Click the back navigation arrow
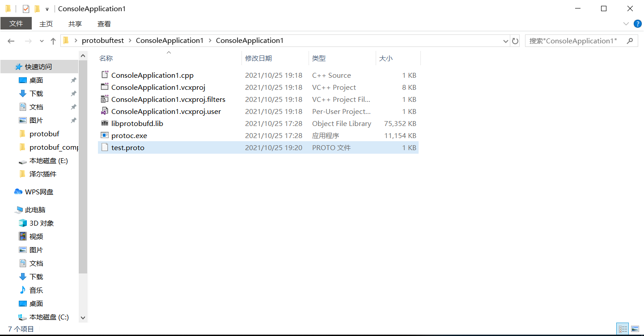The height and width of the screenshot is (336, 644). [x=11, y=41]
